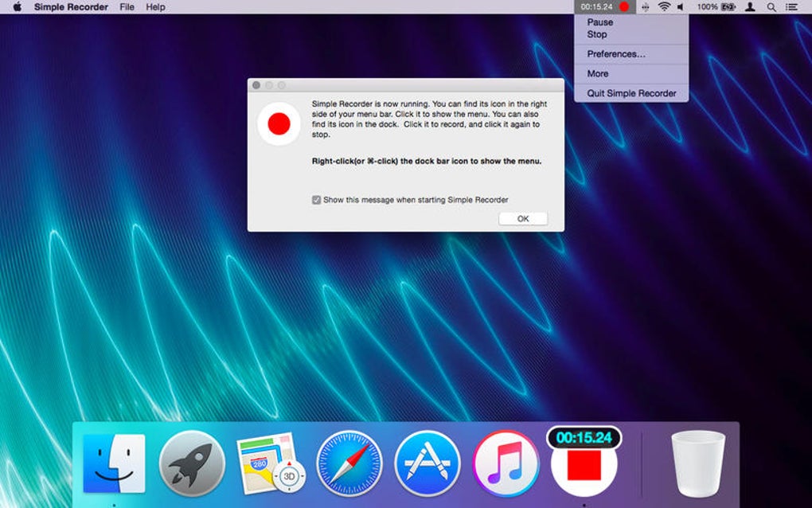Uncheck "Show this message when starting Simple Recorder"
The height and width of the screenshot is (508, 812).
pos(316,200)
